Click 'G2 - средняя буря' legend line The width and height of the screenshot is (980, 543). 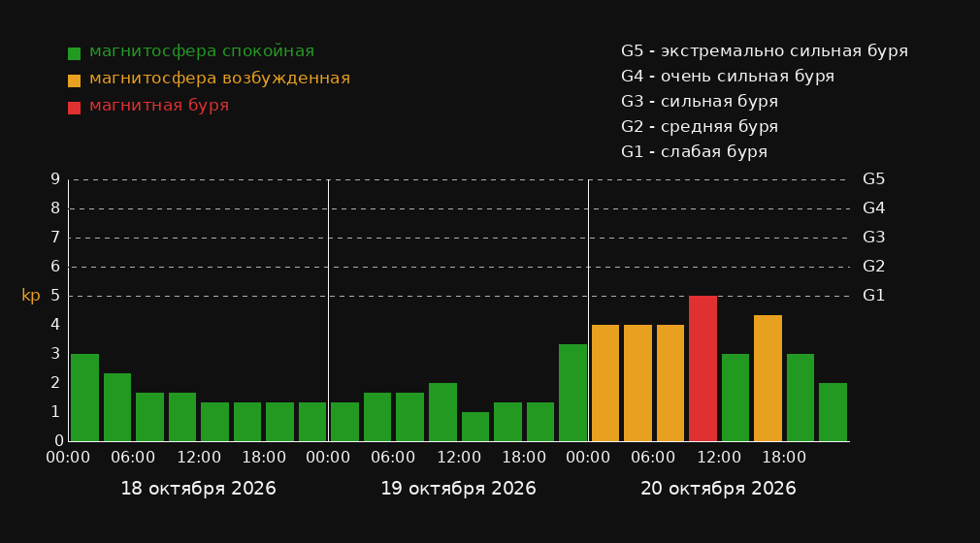tap(700, 127)
